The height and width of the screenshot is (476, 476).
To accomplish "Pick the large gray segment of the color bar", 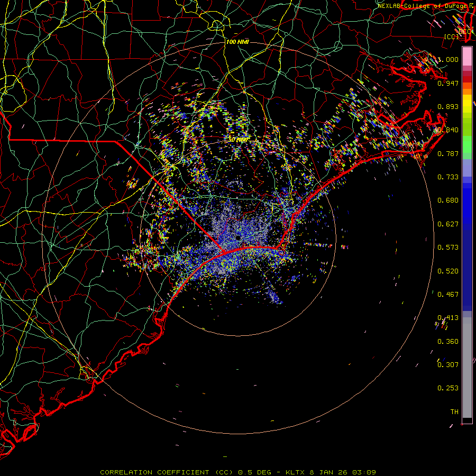I will tap(467, 370).
